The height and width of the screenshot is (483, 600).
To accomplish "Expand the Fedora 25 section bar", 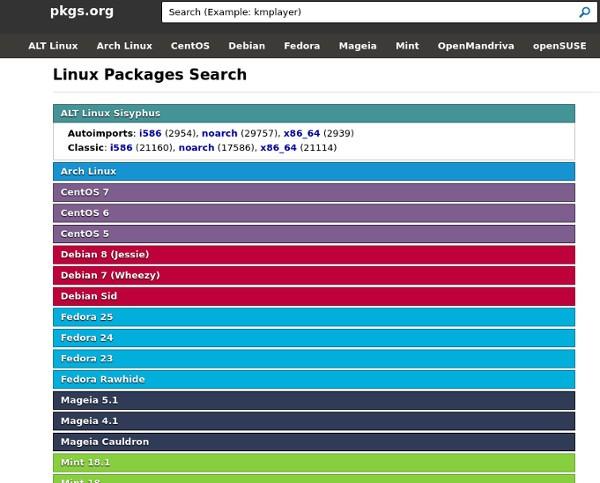I will tap(314, 317).
